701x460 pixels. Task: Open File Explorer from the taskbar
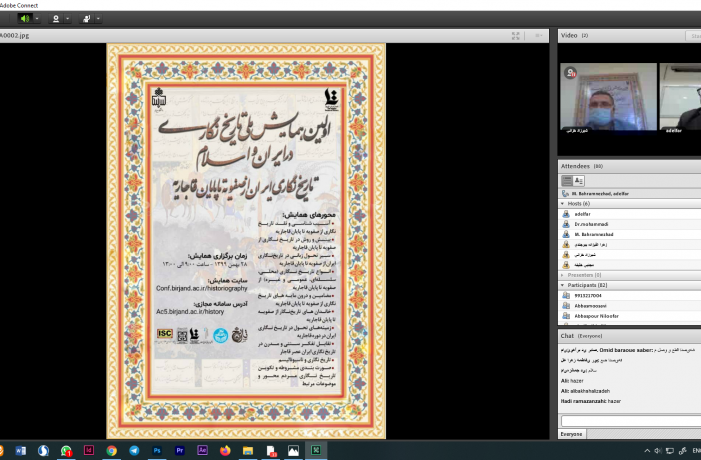[248, 451]
